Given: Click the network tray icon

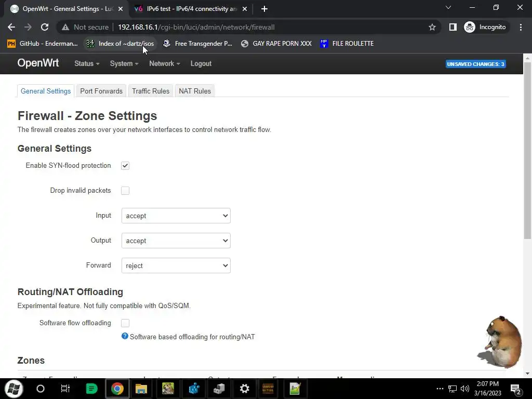Looking at the screenshot, I should (x=453, y=389).
